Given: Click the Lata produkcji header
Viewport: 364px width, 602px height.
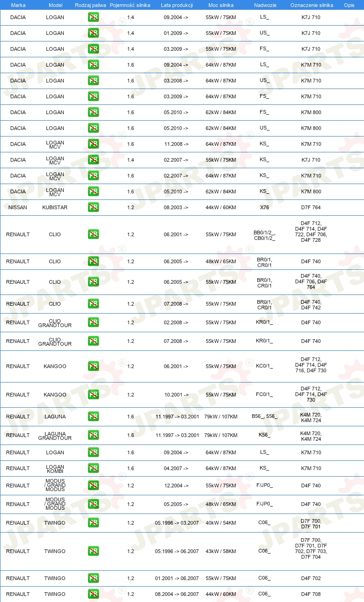Looking at the screenshot, I should pos(177,5).
